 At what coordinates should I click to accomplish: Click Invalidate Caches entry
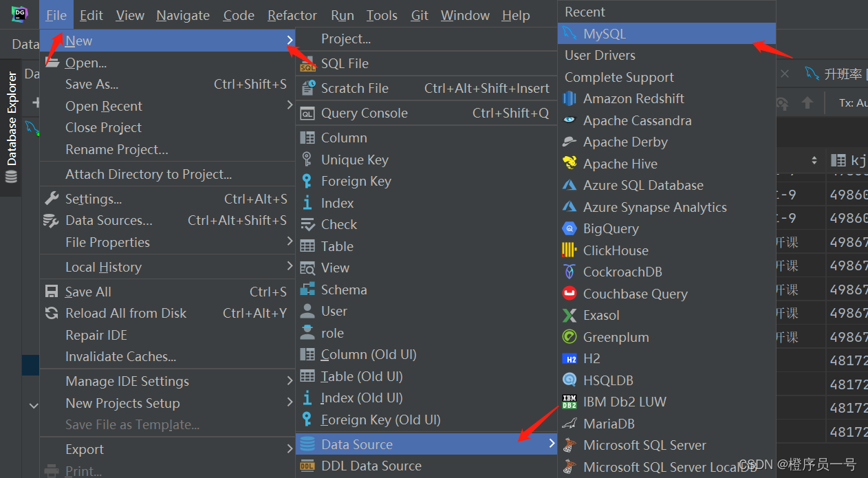pos(168,356)
